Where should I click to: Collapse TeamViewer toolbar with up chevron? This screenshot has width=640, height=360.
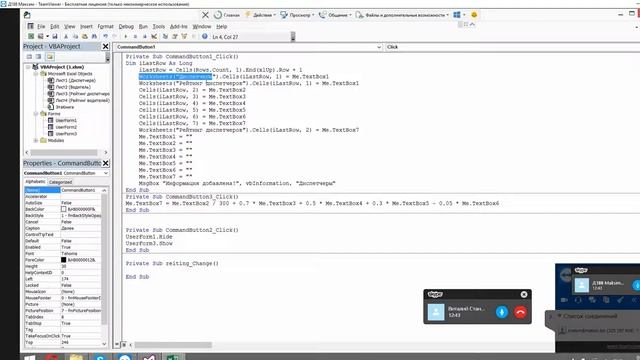tap(472, 24)
